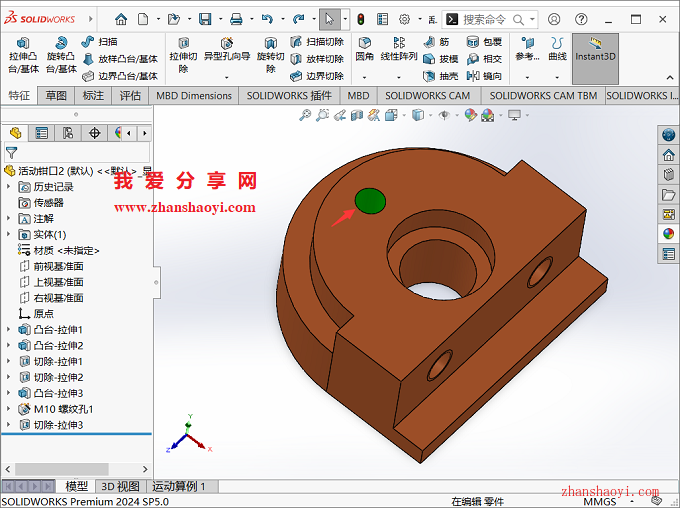Click the Rebuild traffic light icon
This screenshot has width=680, height=508.
[x=360, y=19]
